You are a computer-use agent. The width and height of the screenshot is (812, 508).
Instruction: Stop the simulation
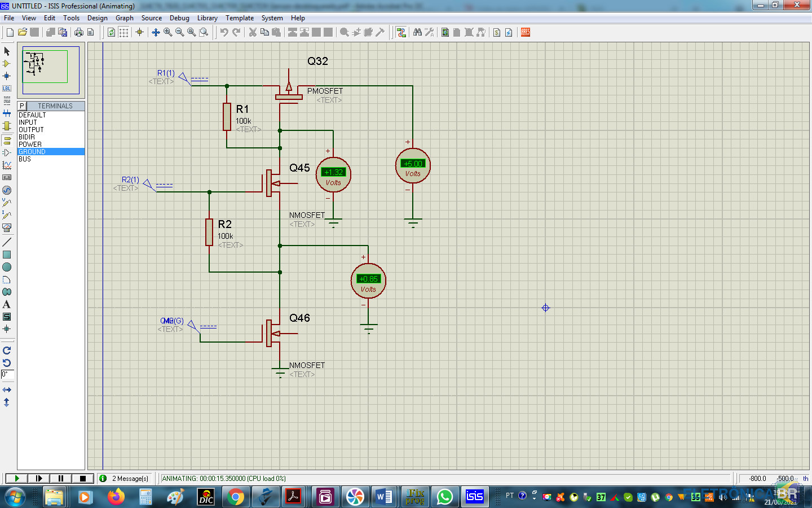[x=82, y=478]
